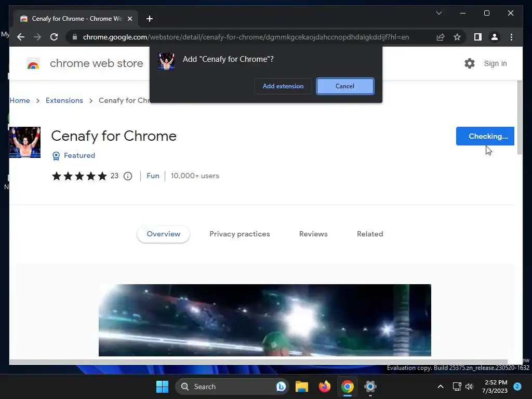Bookmark this tab with the star icon
This screenshot has width=532, height=399.
(x=457, y=37)
